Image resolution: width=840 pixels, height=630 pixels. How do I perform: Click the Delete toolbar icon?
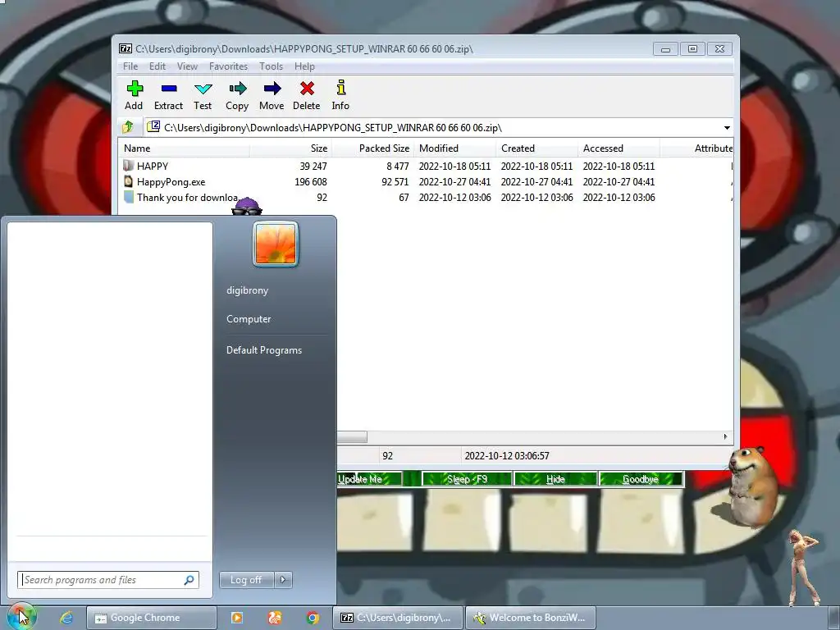pyautogui.click(x=307, y=89)
